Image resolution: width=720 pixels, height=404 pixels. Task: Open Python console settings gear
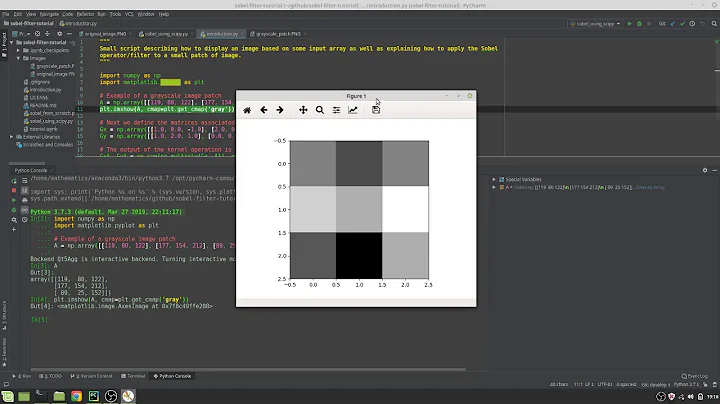coord(14,220)
